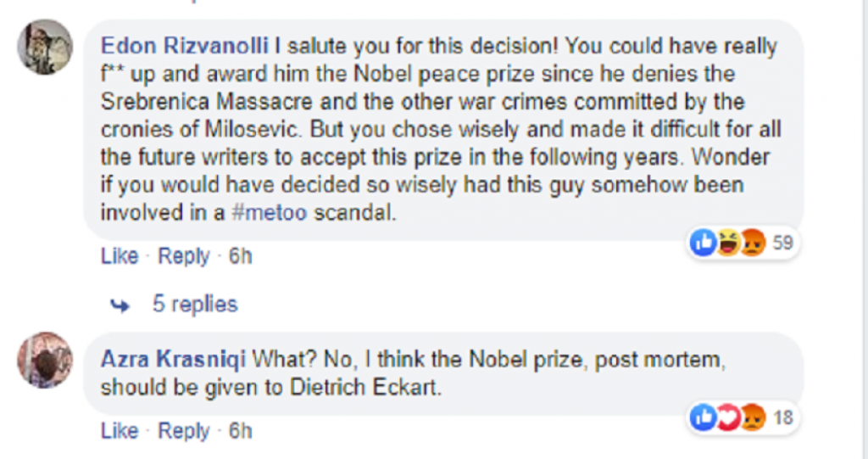
Task: Open Azra Krasniqi's profile picture
Action: click(44, 359)
